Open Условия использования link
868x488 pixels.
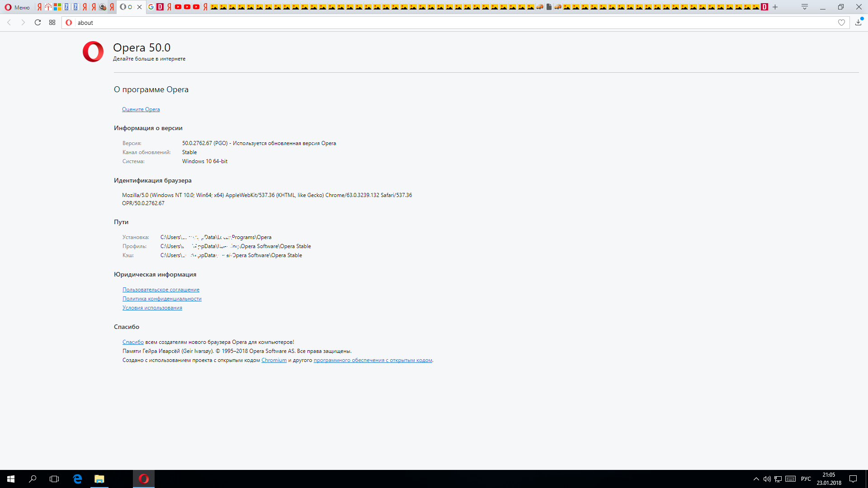coord(152,308)
